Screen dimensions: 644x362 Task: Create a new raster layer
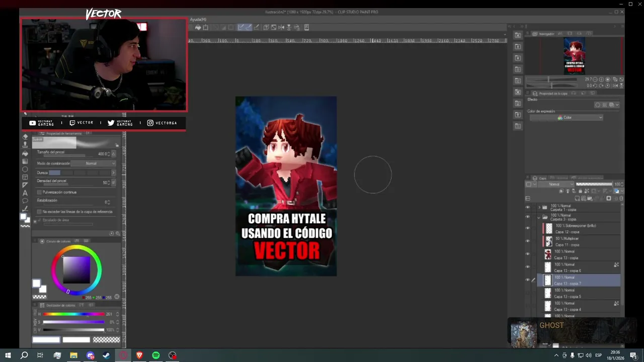click(579, 198)
